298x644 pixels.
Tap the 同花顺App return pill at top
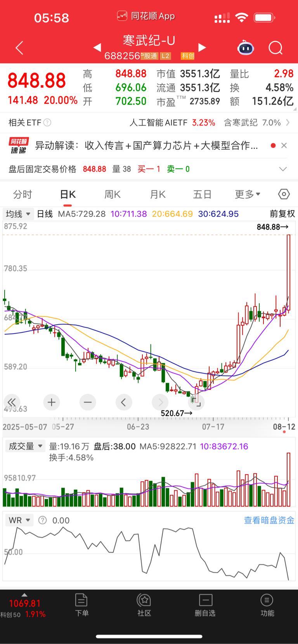pos(146,16)
